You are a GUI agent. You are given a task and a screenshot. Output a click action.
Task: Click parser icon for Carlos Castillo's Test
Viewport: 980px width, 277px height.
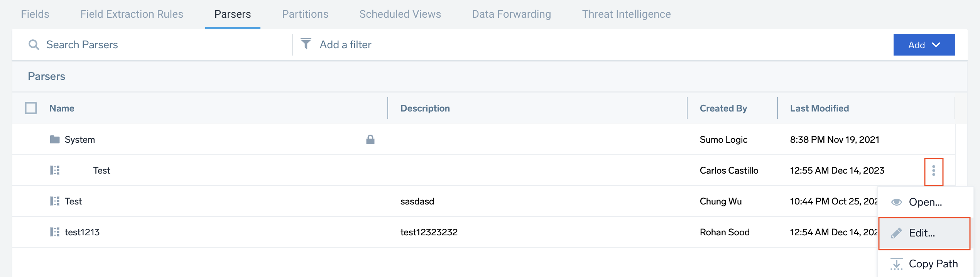click(x=55, y=170)
